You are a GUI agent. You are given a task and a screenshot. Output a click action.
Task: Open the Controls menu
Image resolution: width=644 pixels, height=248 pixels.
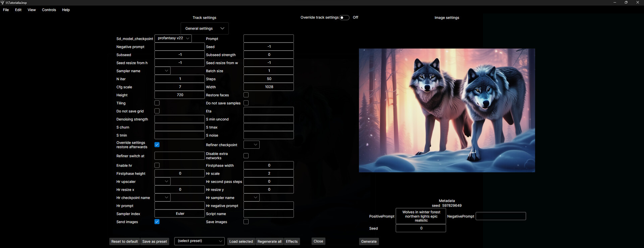(x=49, y=10)
